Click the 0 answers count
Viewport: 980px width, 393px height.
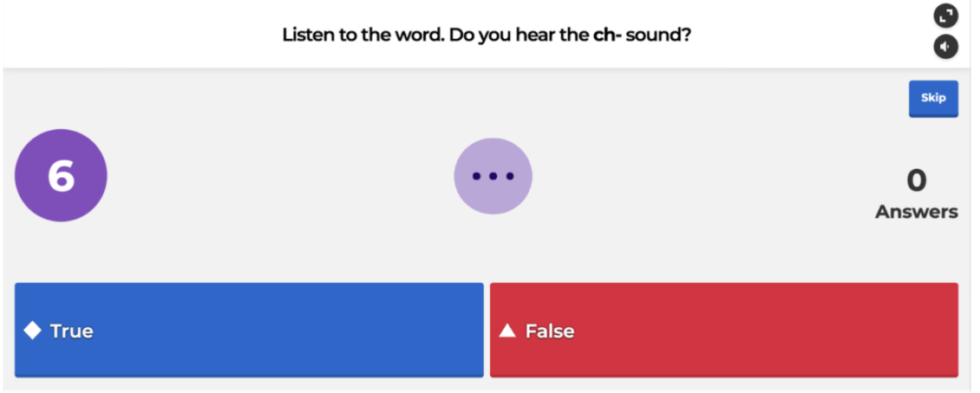point(916,180)
